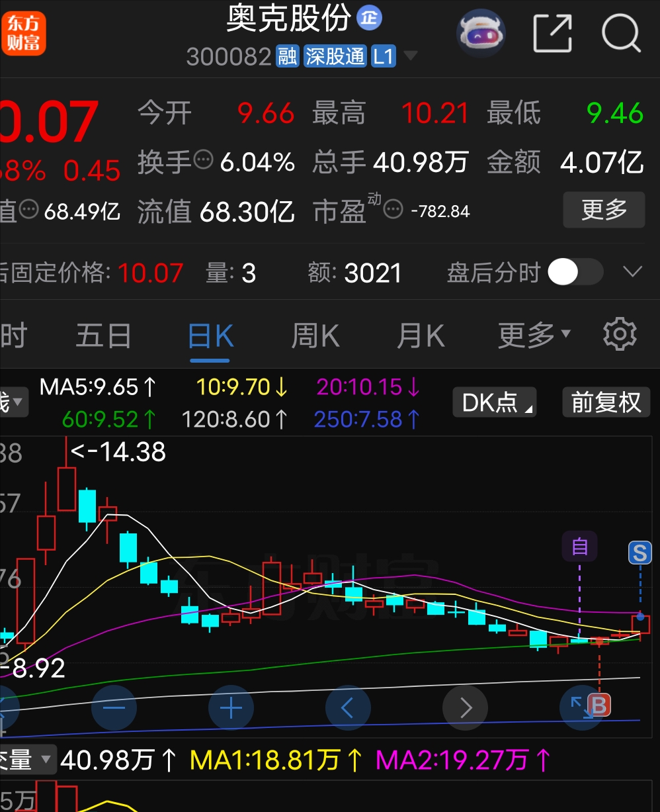Tap the purple 20:10.15 MA label
This screenshot has height=812, width=660.
click(x=368, y=386)
